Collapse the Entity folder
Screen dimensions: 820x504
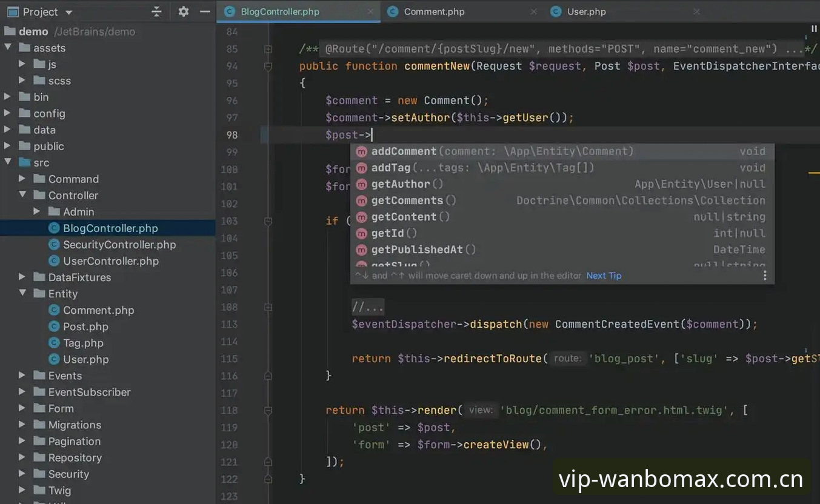point(22,293)
